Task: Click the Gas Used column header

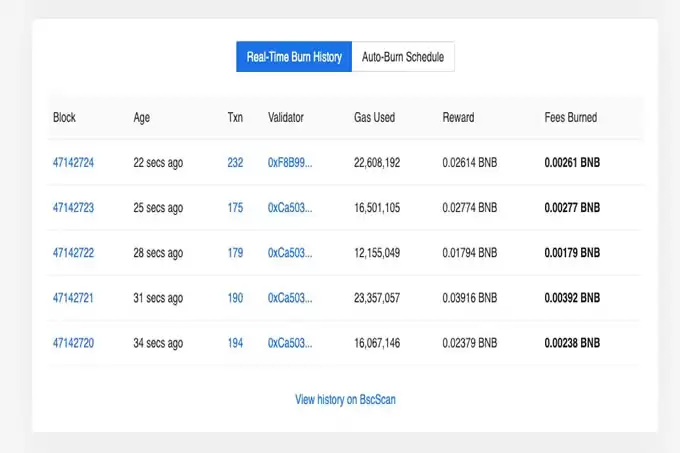Action: click(x=374, y=118)
